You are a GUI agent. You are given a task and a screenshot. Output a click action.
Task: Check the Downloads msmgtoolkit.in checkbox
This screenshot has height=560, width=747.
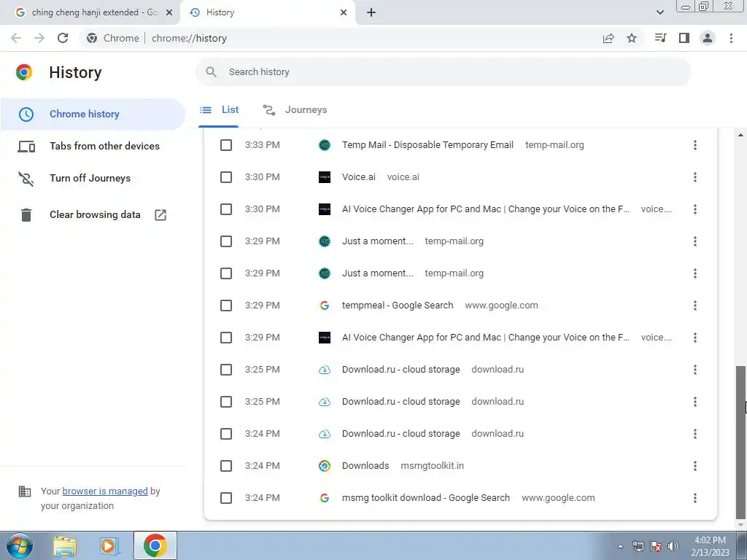[226, 466]
